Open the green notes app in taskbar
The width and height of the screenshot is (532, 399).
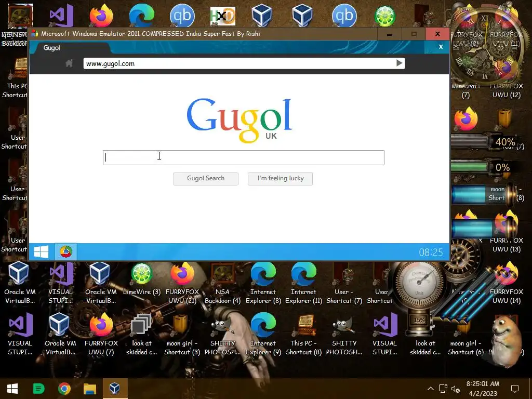coord(38,389)
